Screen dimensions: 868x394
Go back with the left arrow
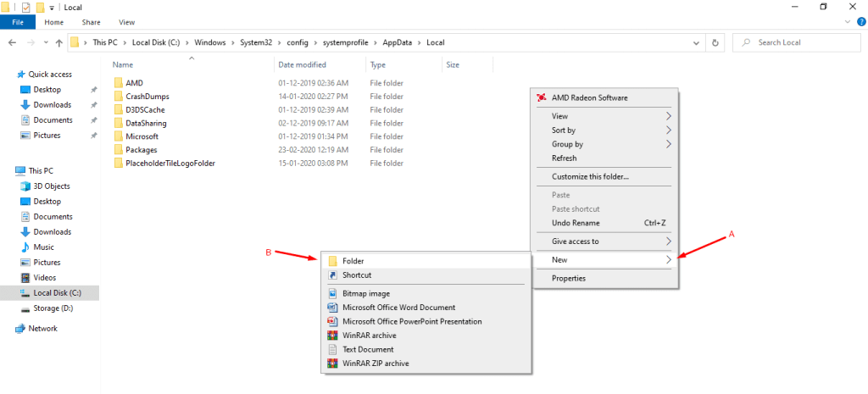[x=13, y=42]
